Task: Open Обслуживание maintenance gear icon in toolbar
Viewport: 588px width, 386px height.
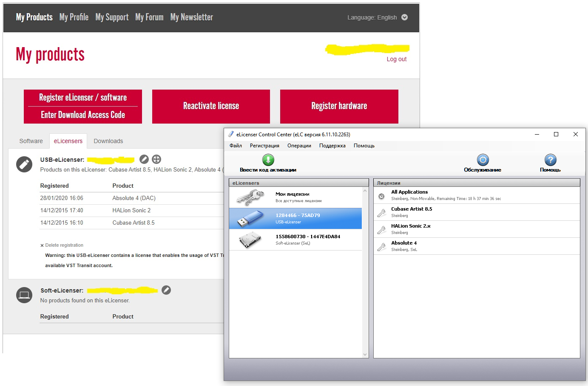Action: [x=483, y=160]
